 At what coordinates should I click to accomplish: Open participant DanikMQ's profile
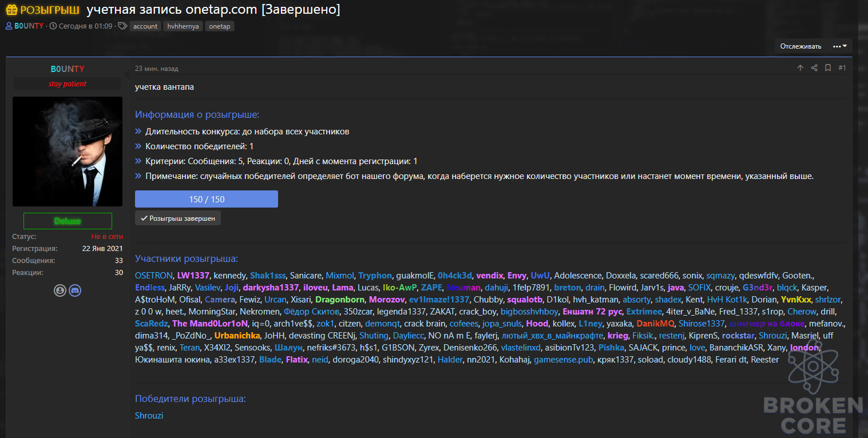coord(655,323)
